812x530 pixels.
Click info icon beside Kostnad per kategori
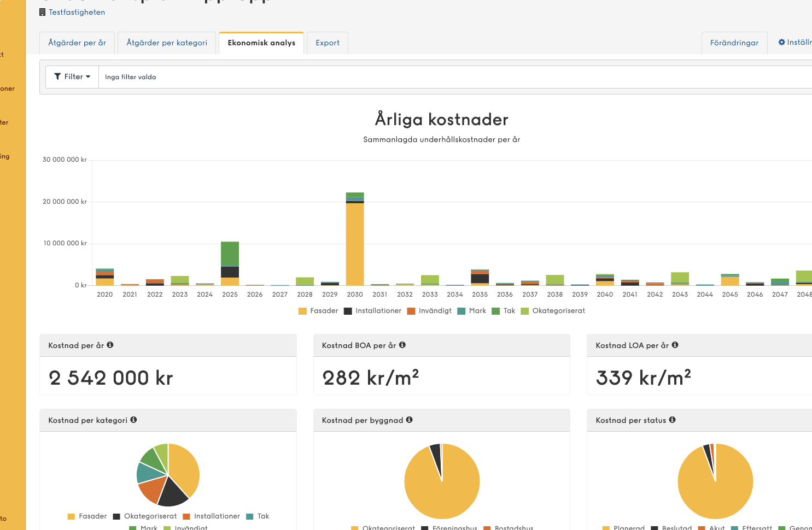(x=133, y=420)
